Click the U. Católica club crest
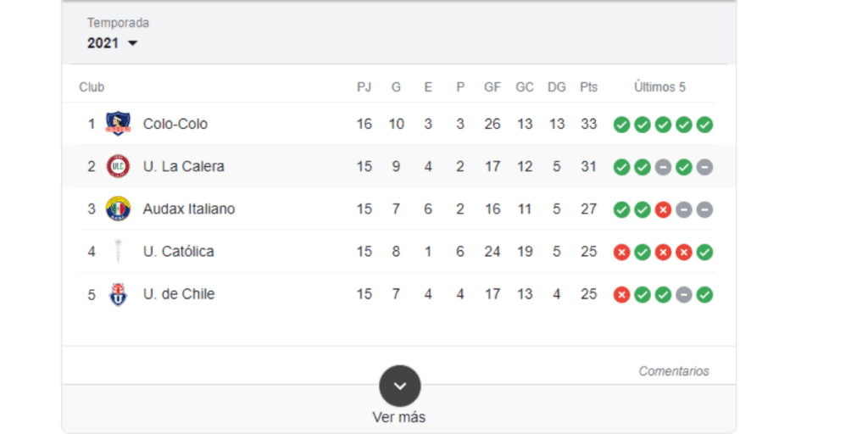The image size is (868, 434). point(118,251)
